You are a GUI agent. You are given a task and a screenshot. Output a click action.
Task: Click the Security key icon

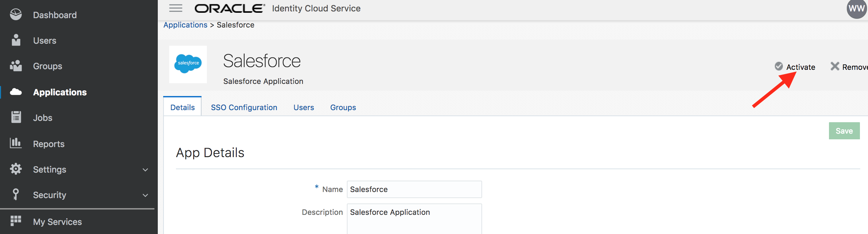[x=15, y=194]
